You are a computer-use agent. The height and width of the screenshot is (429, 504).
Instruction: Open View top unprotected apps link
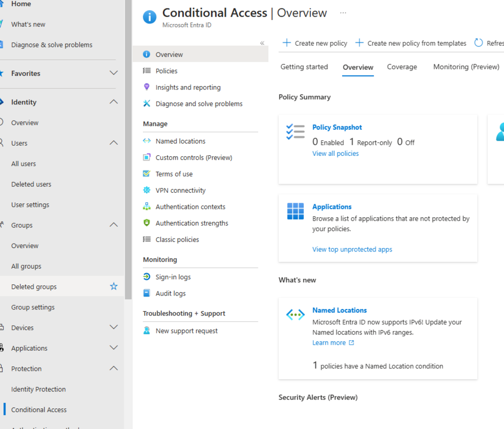click(x=352, y=249)
